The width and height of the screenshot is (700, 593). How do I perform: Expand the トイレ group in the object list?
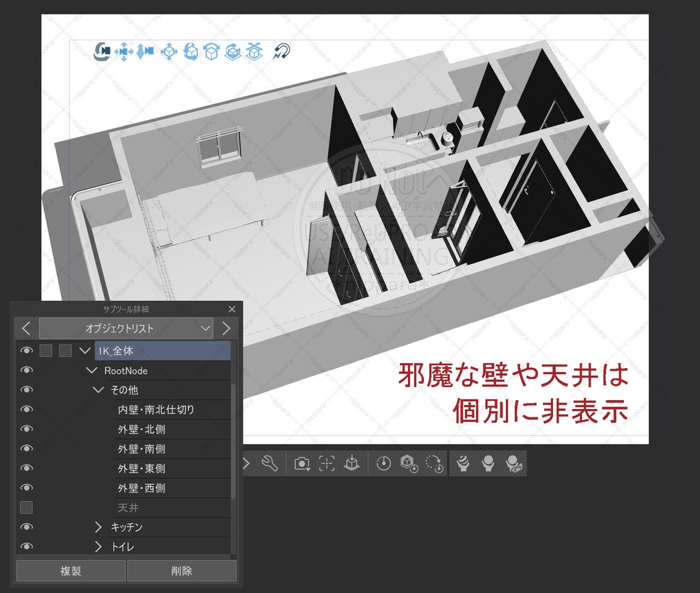98,546
